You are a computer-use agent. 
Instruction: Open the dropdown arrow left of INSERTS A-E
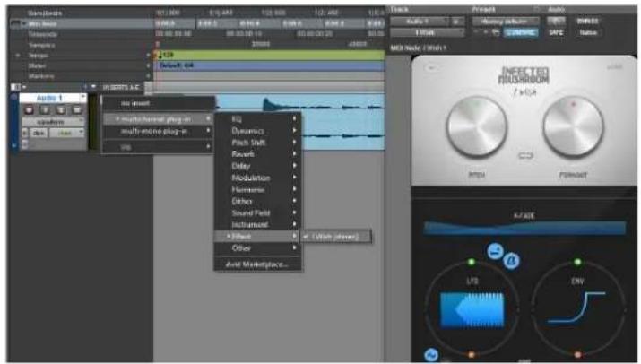pos(93,87)
